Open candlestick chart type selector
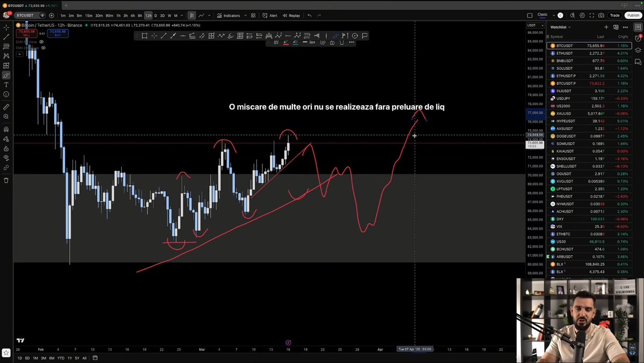Screen dimensions: 644x363 (192, 16)
